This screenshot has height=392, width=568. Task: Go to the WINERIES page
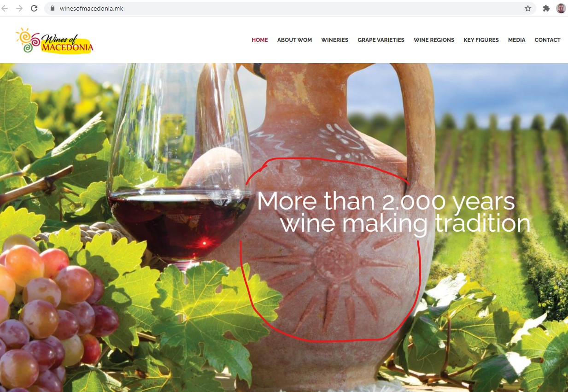pyautogui.click(x=335, y=40)
